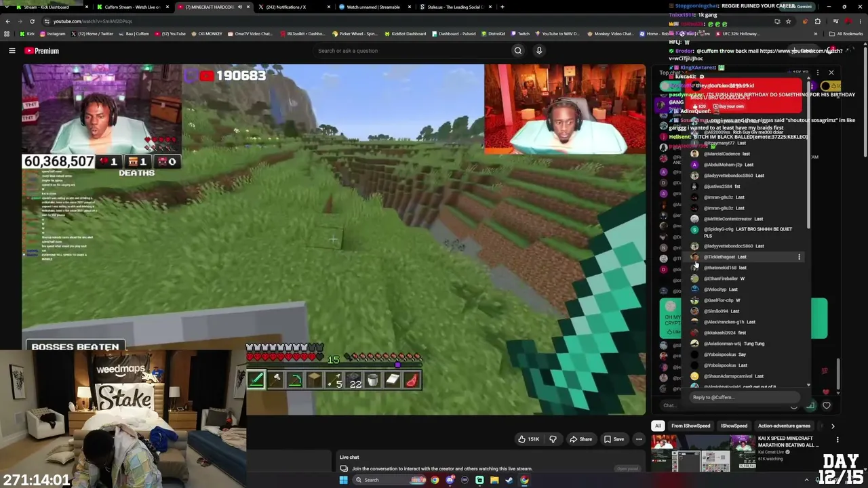Viewport: 868px width, 488px height.
Task: Open Steam from the taskbar
Action: click(509, 480)
